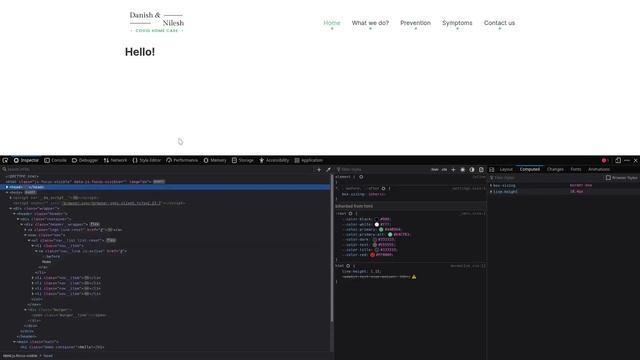Collapse the header class header node
Image resolution: width=640 pixels, height=360 pixels.
click(x=14, y=213)
